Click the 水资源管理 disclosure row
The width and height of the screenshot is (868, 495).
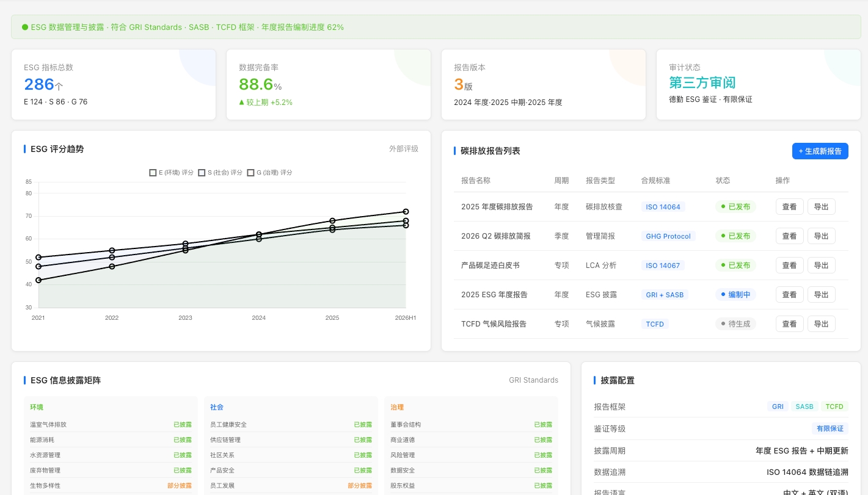point(111,455)
